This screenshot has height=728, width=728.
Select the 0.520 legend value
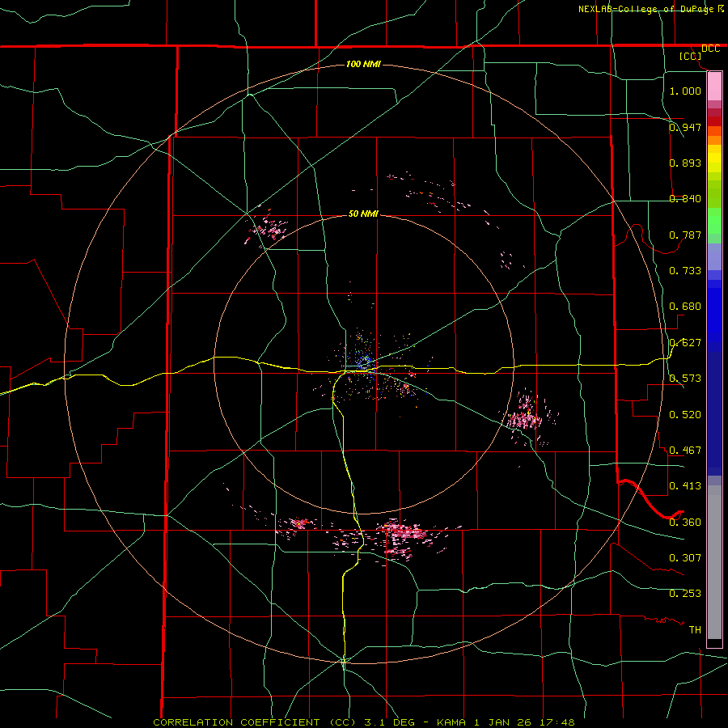pos(685,415)
